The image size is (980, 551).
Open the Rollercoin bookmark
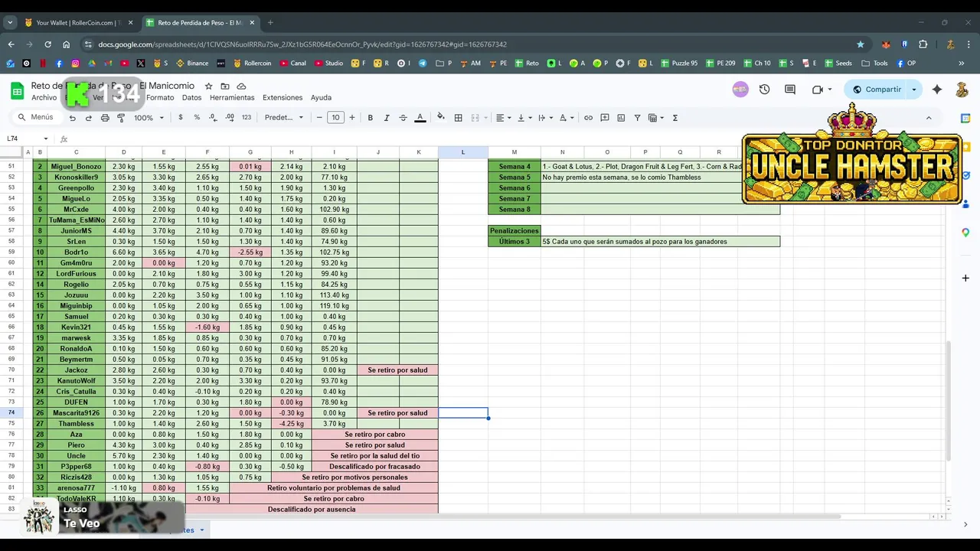[x=252, y=64]
